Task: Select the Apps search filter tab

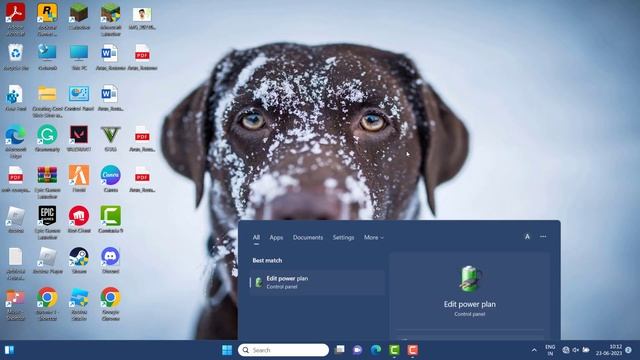Action: pos(276,237)
